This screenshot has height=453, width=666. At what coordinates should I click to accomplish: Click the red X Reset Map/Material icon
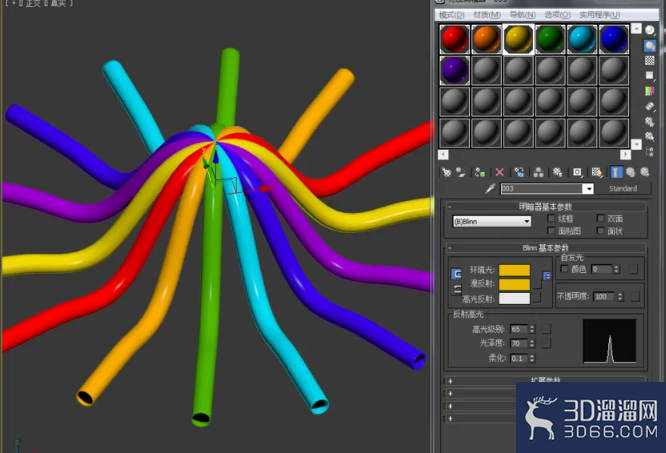click(500, 172)
